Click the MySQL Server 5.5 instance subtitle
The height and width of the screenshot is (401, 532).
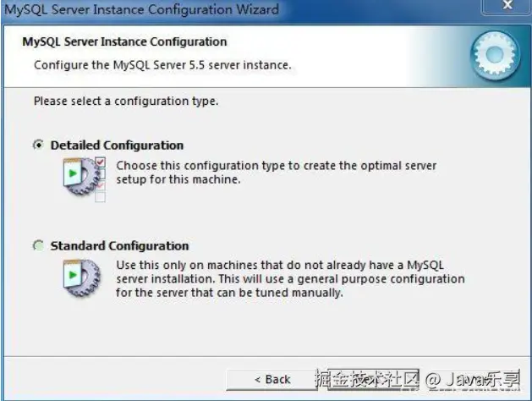162,65
